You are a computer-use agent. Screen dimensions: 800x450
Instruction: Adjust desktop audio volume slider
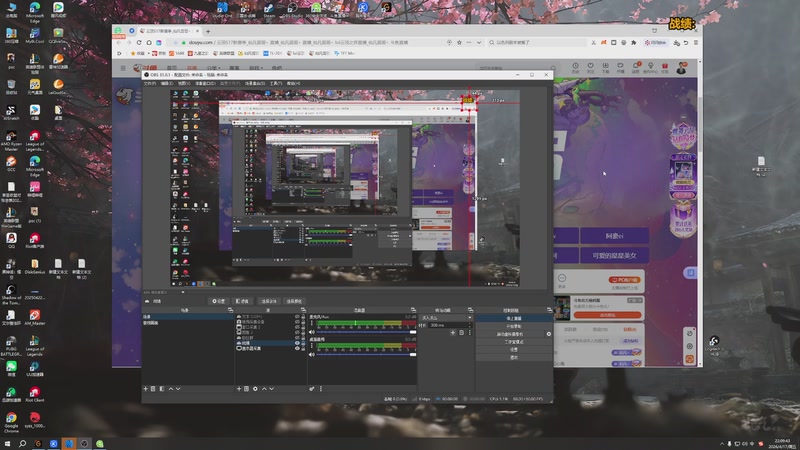pyautogui.click(x=366, y=355)
